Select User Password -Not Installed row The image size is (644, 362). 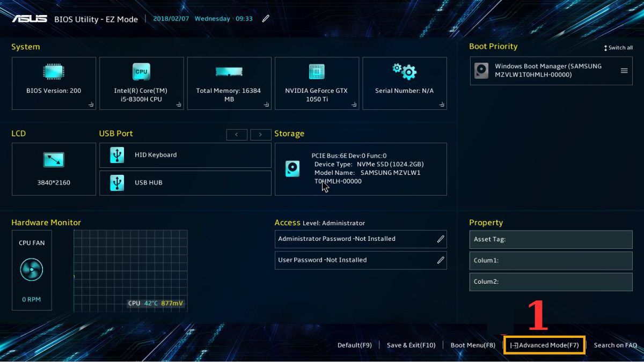click(361, 260)
